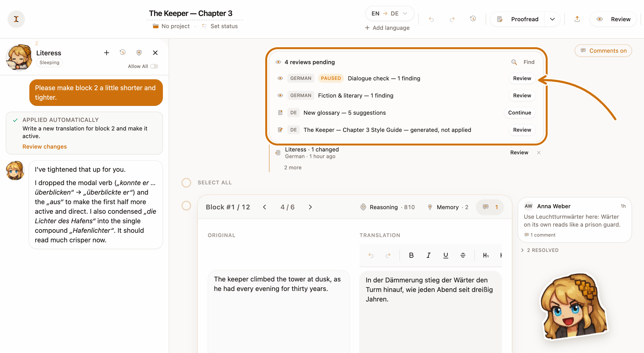This screenshot has width=644, height=353.
Task: Apply Bold formatting in the translation toolbar
Action: click(x=411, y=255)
